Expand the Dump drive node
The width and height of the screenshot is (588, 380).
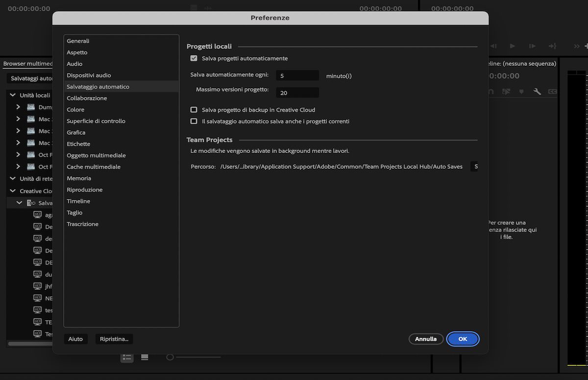pyautogui.click(x=18, y=107)
